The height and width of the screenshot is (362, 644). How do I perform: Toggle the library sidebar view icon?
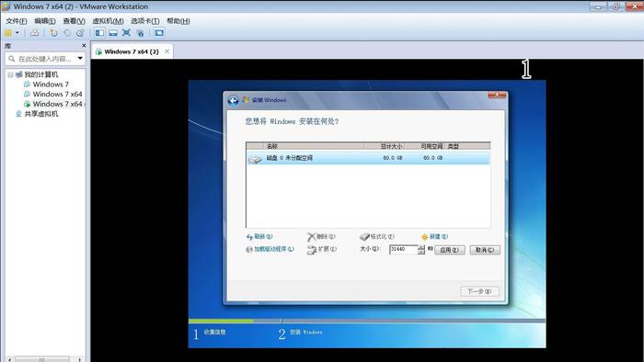[99, 33]
